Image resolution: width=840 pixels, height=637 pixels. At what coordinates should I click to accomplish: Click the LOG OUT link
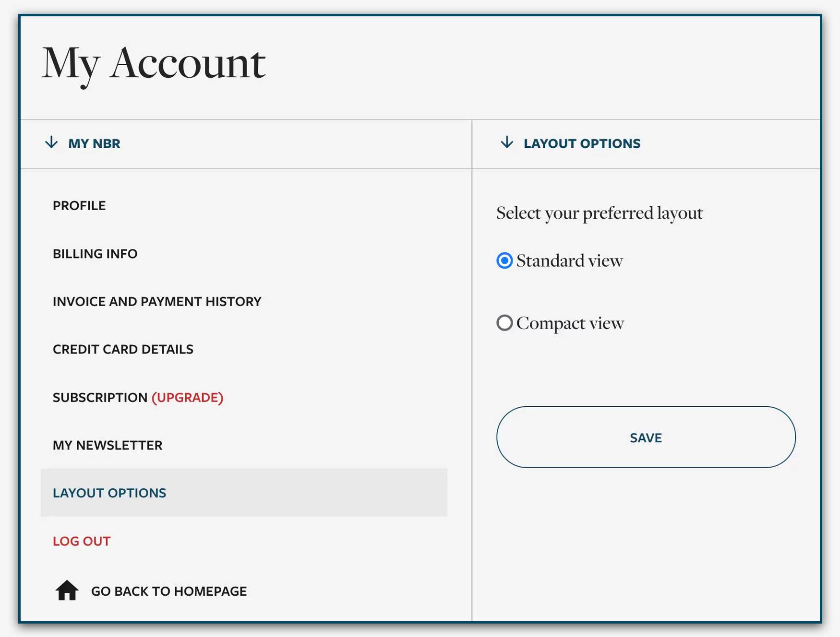(82, 542)
